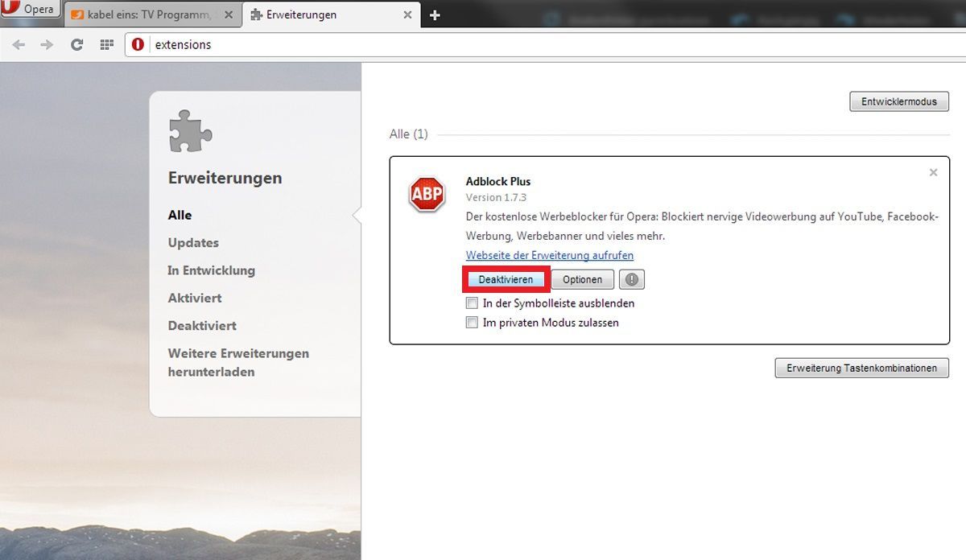Open the Opera main menu
Image resolution: width=966 pixels, height=560 pixels.
tap(30, 10)
